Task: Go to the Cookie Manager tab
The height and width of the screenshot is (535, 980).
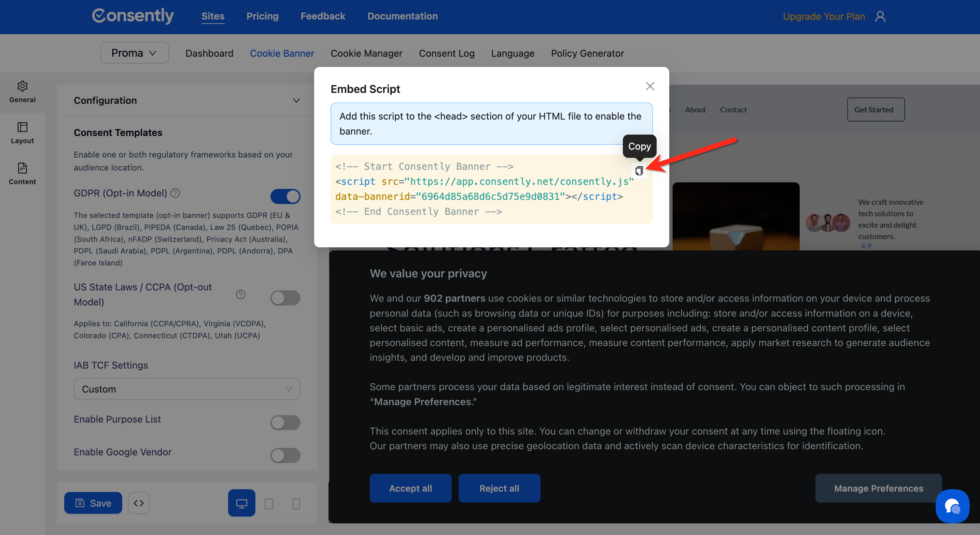Action: 366,53
